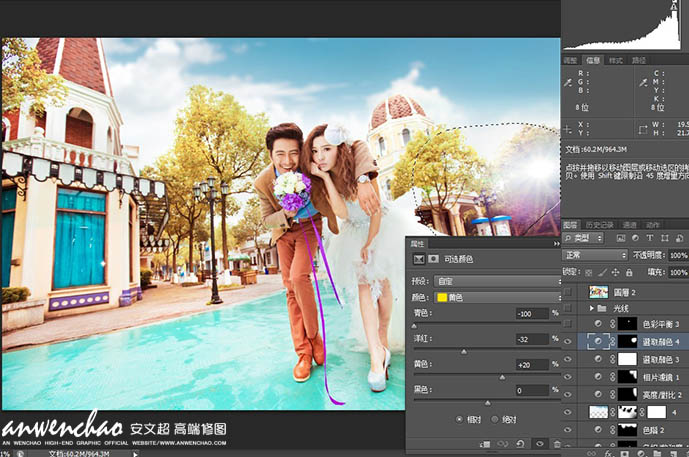Select the Relative (相对) radio button
This screenshot has width=689, height=457.
(x=460, y=419)
